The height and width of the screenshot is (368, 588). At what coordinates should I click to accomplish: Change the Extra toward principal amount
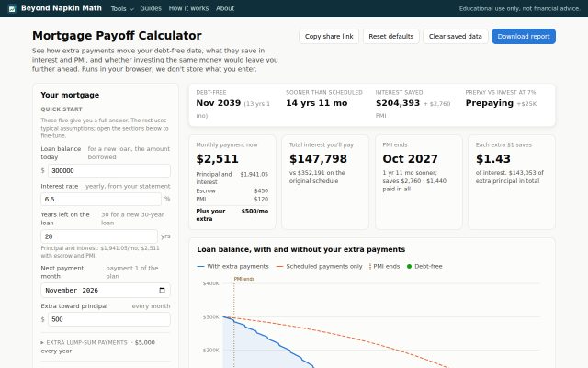point(109,319)
